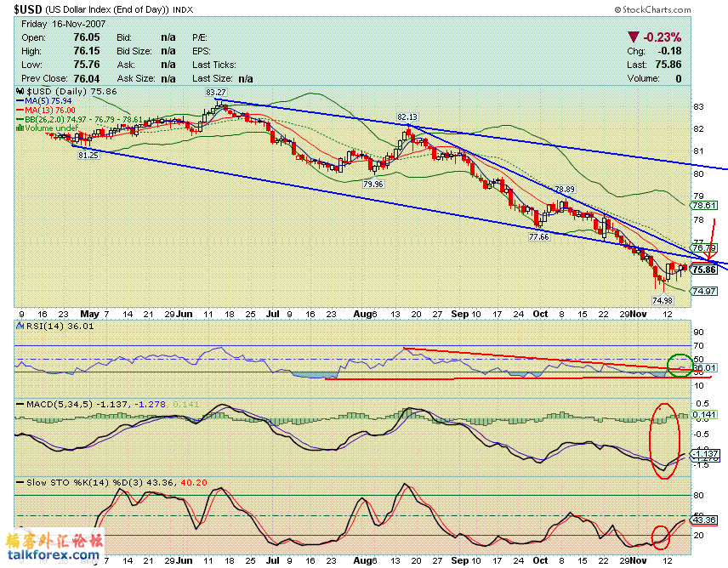
Task: Click the Volume undef legend text
Action: [x=52, y=128]
